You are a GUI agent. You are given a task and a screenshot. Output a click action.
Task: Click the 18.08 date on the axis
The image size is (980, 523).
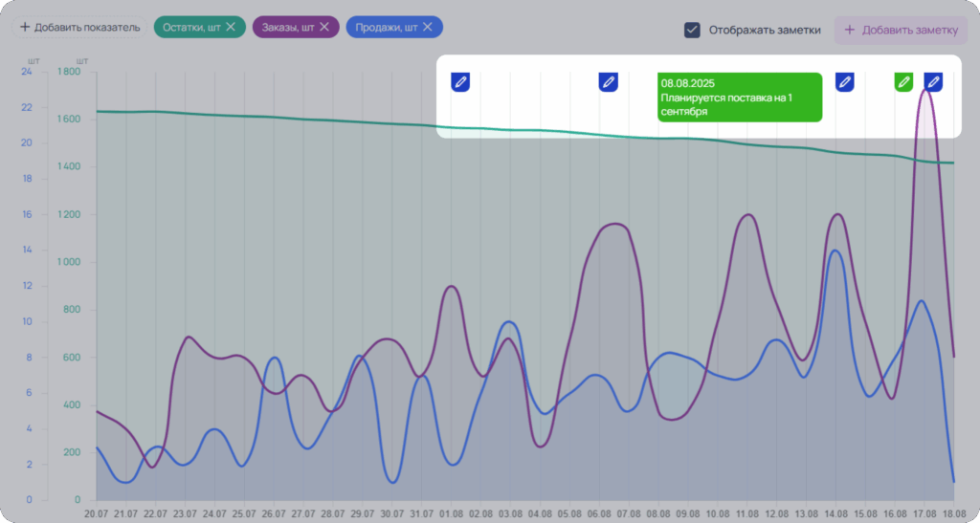954,512
